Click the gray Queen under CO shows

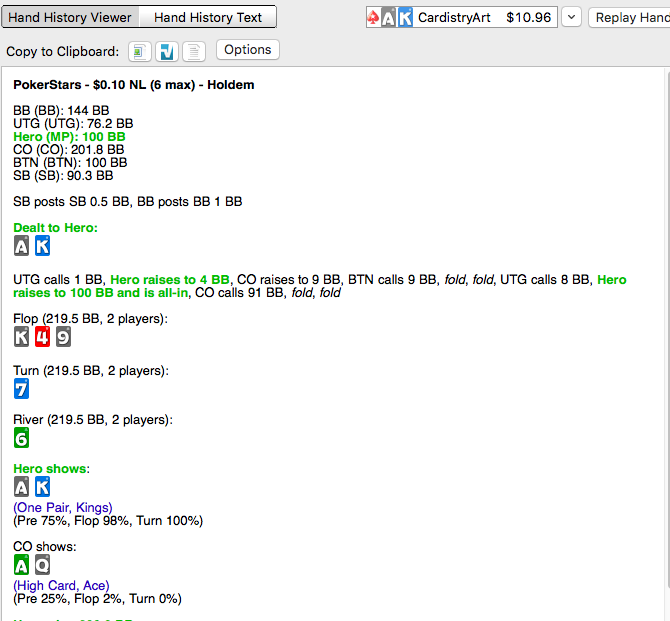click(42, 565)
